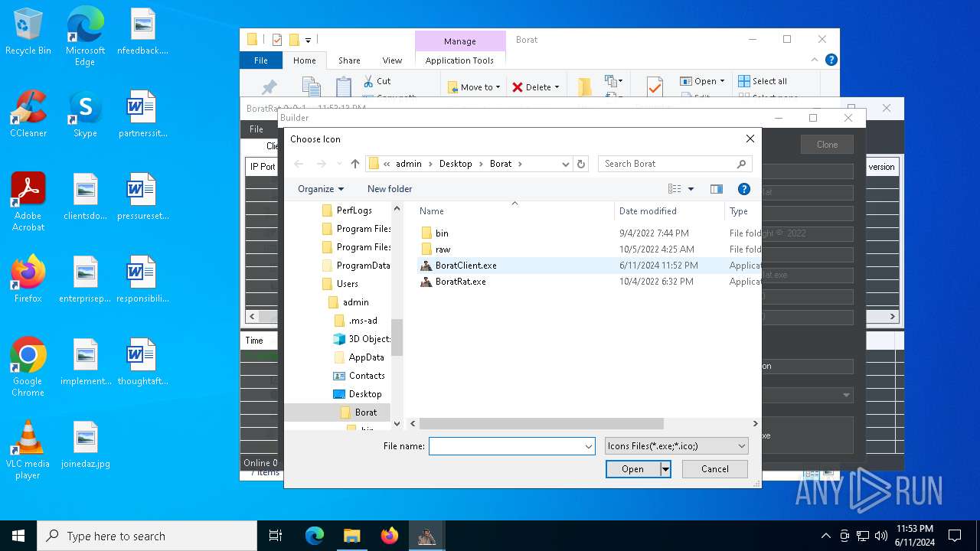Viewport: 980px width, 551px height.
Task: Click the search magnifier icon
Action: 741,164
